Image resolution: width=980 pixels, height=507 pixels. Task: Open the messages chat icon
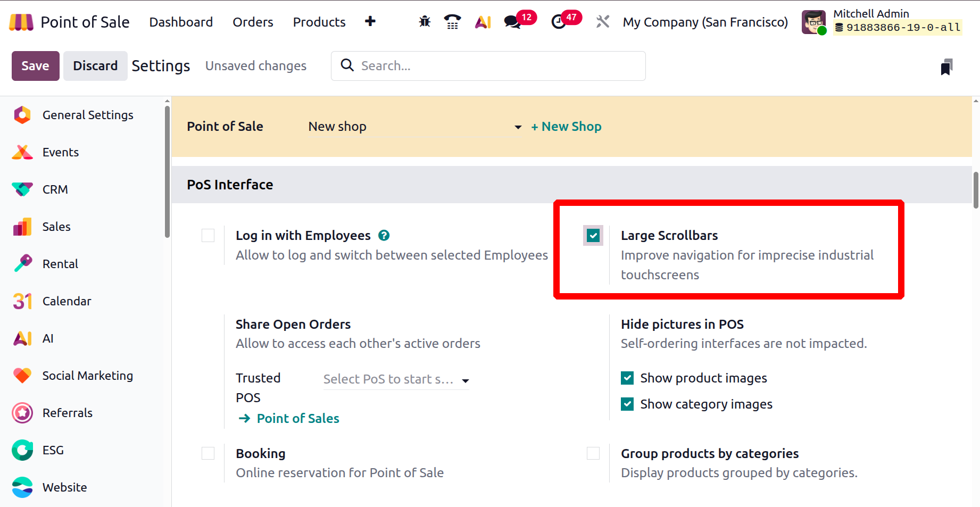[x=512, y=22]
